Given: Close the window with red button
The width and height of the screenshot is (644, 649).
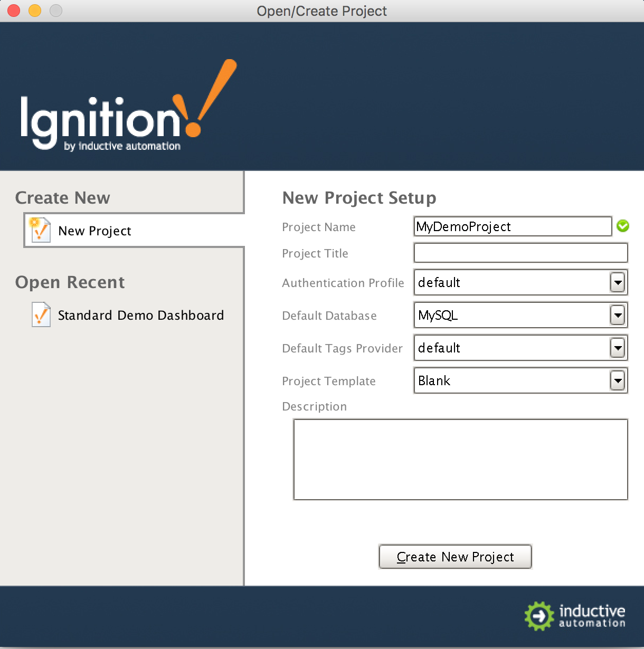Looking at the screenshot, I should pyautogui.click(x=14, y=11).
